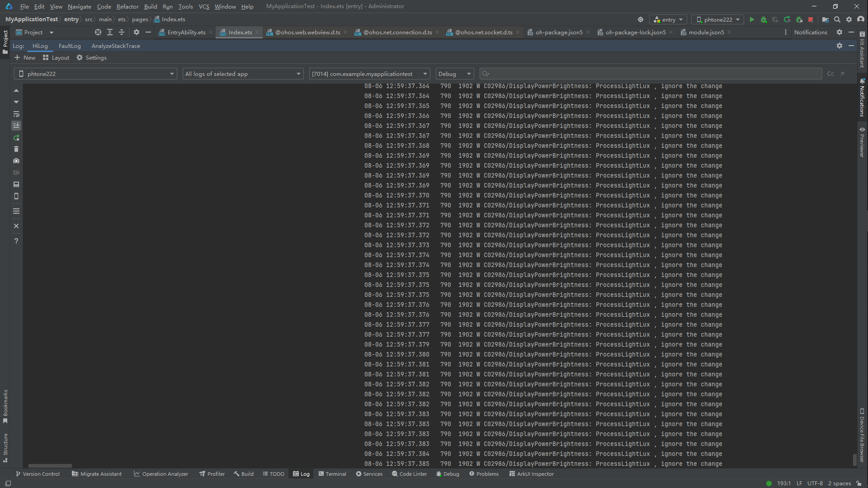The width and height of the screenshot is (868, 488).
Task: Open Previewer side panel
Action: coord(862,142)
